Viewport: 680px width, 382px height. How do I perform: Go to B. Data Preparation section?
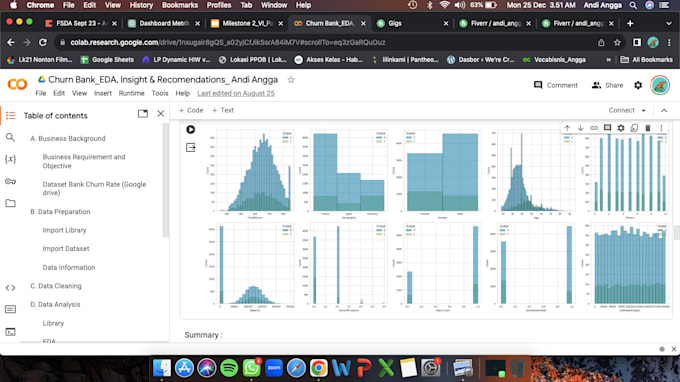60,212
